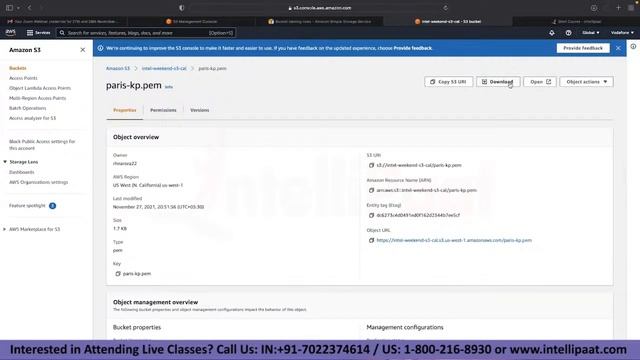Click Provide feedback link in banner text

[413, 48]
